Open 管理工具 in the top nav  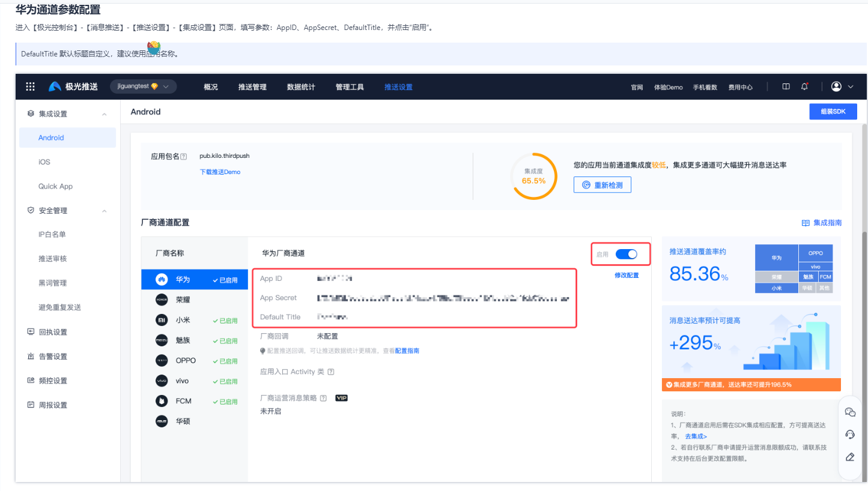[350, 87]
